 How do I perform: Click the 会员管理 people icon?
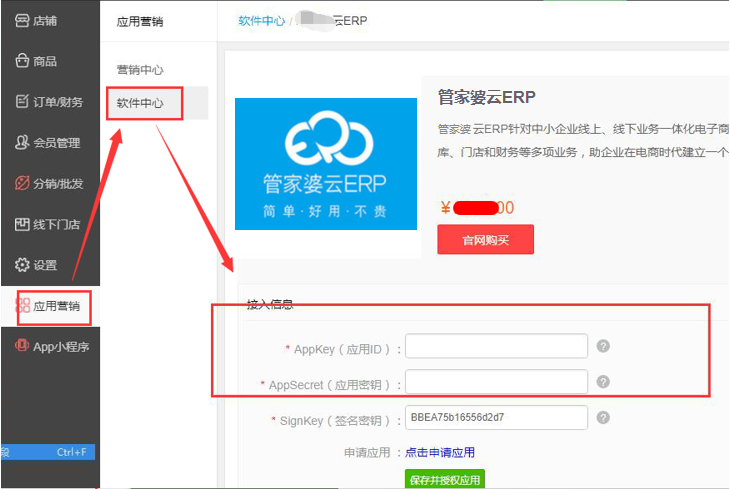tap(22, 143)
